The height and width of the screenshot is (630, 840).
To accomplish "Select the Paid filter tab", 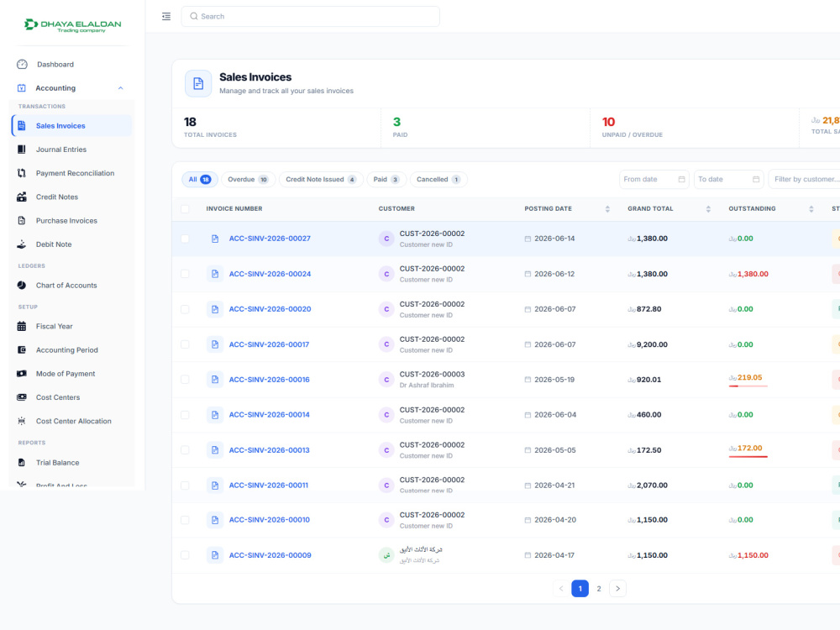I will (x=386, y=180).
